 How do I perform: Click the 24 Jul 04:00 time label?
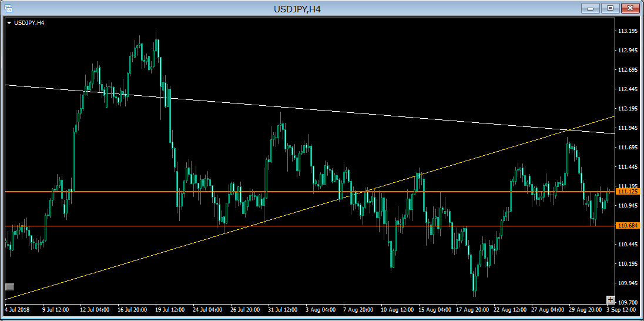[208, 309]
